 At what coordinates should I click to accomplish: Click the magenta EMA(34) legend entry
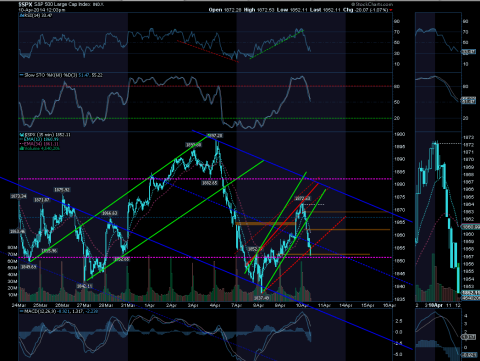click(39, 144)
